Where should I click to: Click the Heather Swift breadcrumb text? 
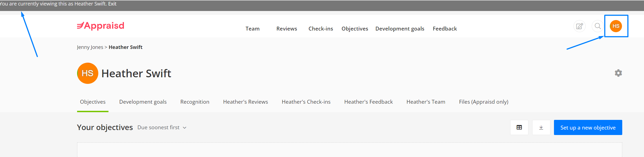point(126,47)
